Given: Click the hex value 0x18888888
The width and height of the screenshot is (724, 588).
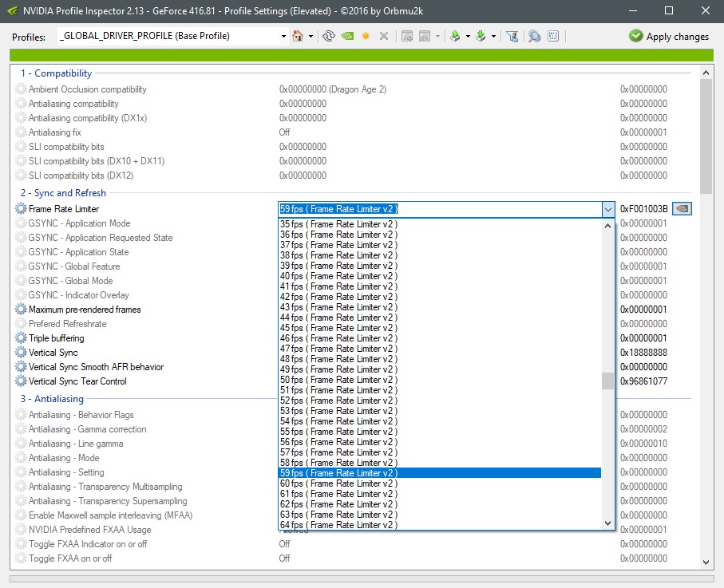Looking at the screenshot, I should click(x=643, y=352).
